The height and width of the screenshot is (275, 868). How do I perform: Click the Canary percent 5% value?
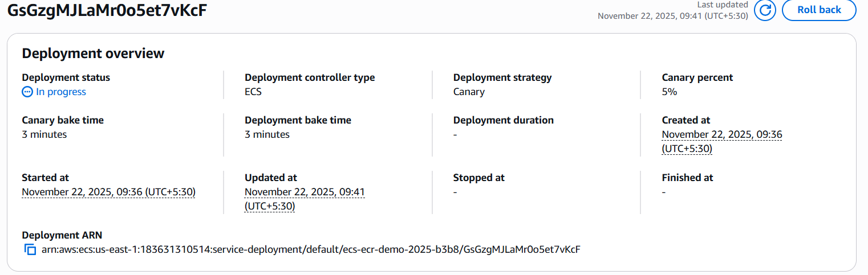coord(670,92)
